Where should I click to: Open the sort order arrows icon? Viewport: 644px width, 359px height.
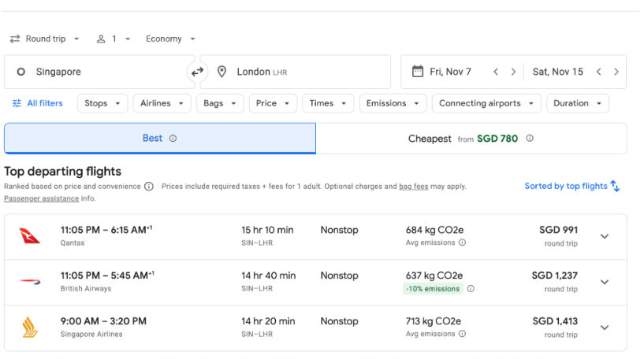tap(615, 187)
